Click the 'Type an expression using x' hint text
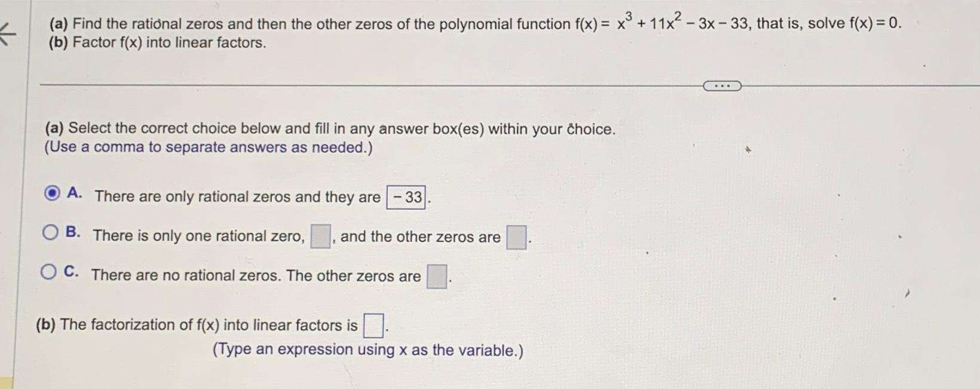 [366, 349]
